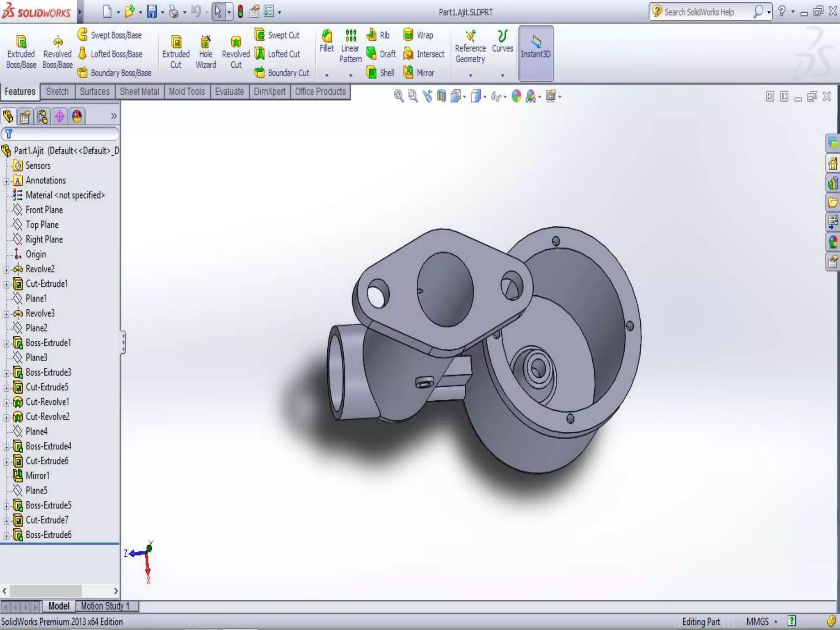Select the Linear Pattern tool

(350, 46)
